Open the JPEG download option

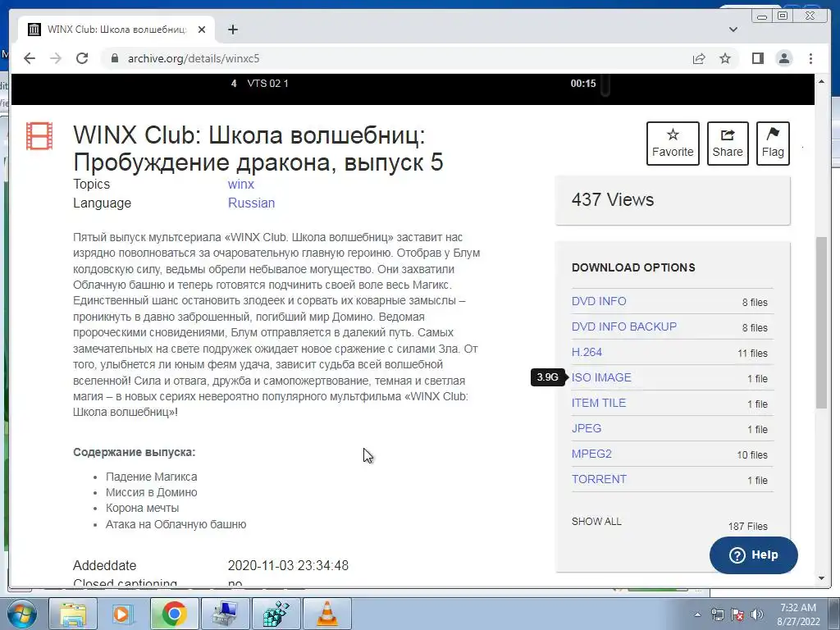(586, 428)
